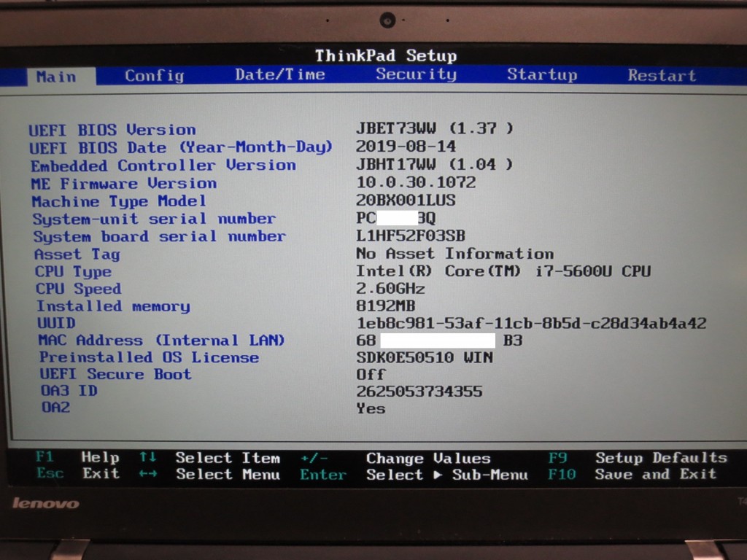Image resolution: width=747 pixels, height=560 pixels.
Task: Click the Installed memory label
Action: click(113, 306)
